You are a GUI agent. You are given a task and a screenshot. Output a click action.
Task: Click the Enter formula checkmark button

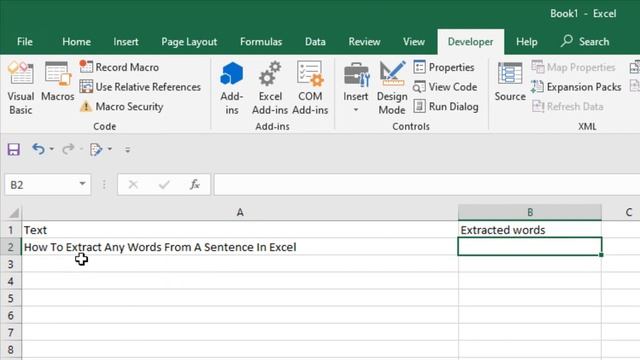[164, 185]
